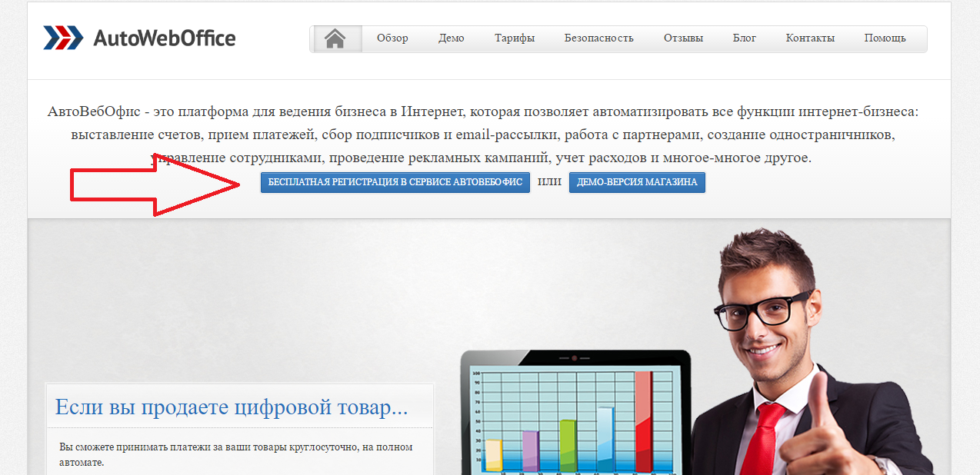This screenshot has height=475, width=980.
Task: Open the Тарифы pricing section
Action: pos(515,38)
